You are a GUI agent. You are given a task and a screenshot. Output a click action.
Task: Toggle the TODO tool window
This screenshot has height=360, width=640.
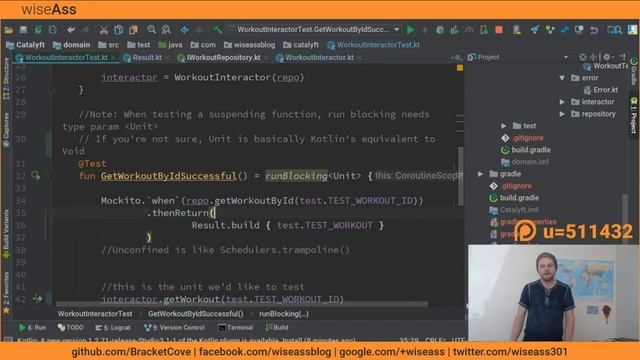pyautogui.click(x=71, y=327)
